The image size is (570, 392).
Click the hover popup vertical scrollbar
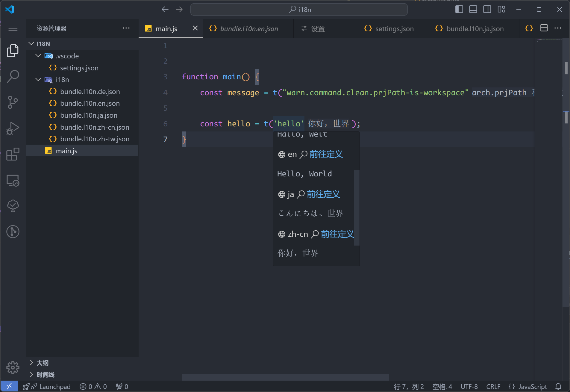click(x=357, y=208)
